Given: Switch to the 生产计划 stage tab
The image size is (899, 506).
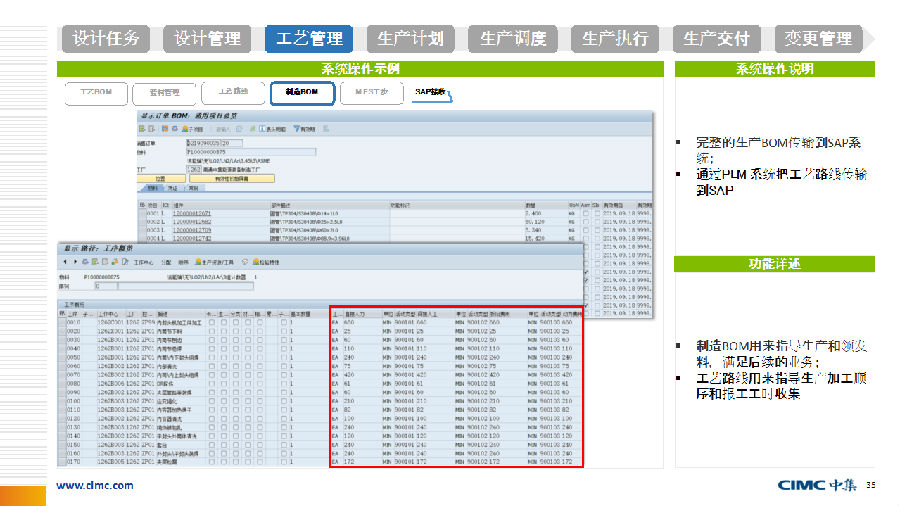Looking at the screenshot, I should [411, 39].
